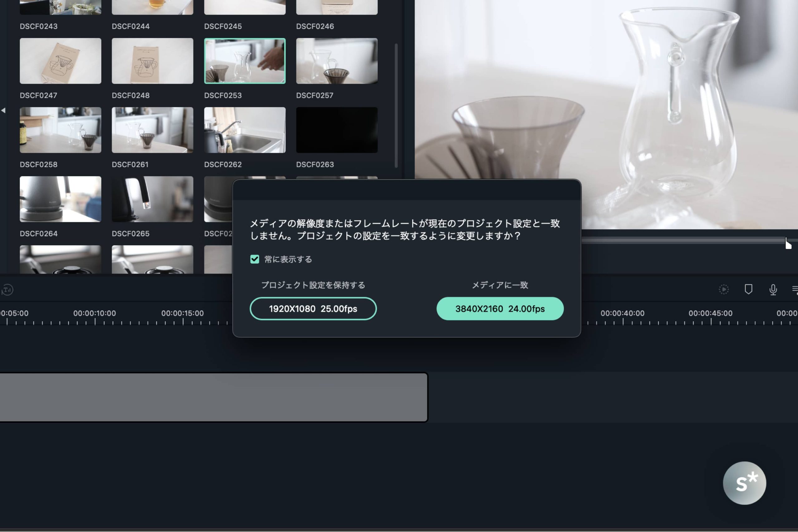Viewport: 798px width, 532px height.
Task: Select the dark DSCF0263 thumbnail
Action: point(337,130)
